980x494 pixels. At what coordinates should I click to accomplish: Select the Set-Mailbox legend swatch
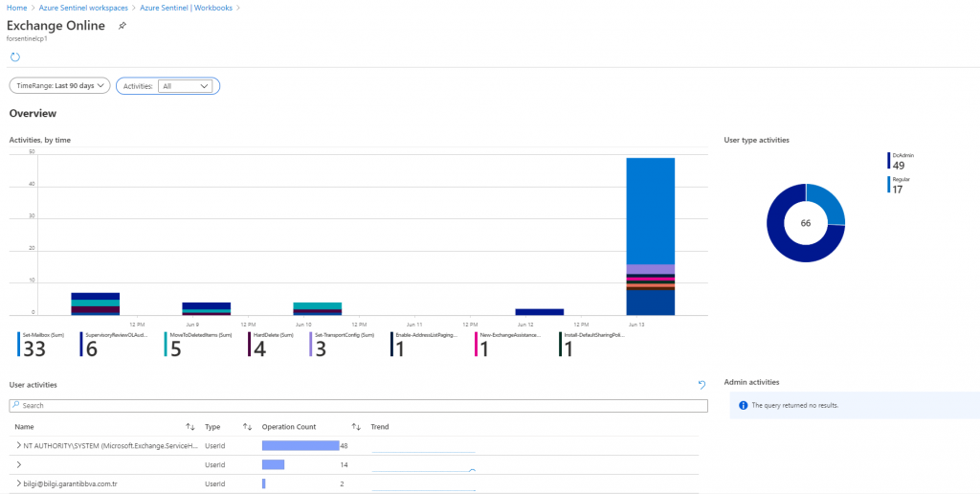(x=19, y=344)
